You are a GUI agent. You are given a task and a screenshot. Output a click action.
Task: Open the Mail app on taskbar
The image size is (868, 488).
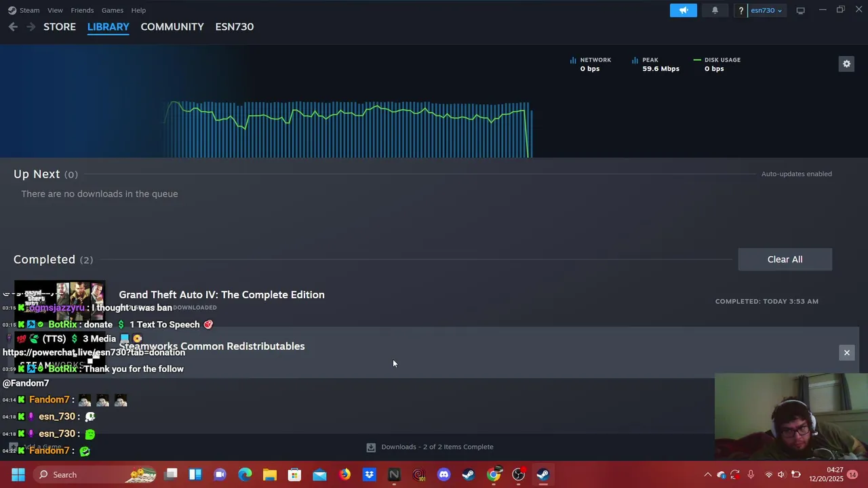click(x=319, y=474)
